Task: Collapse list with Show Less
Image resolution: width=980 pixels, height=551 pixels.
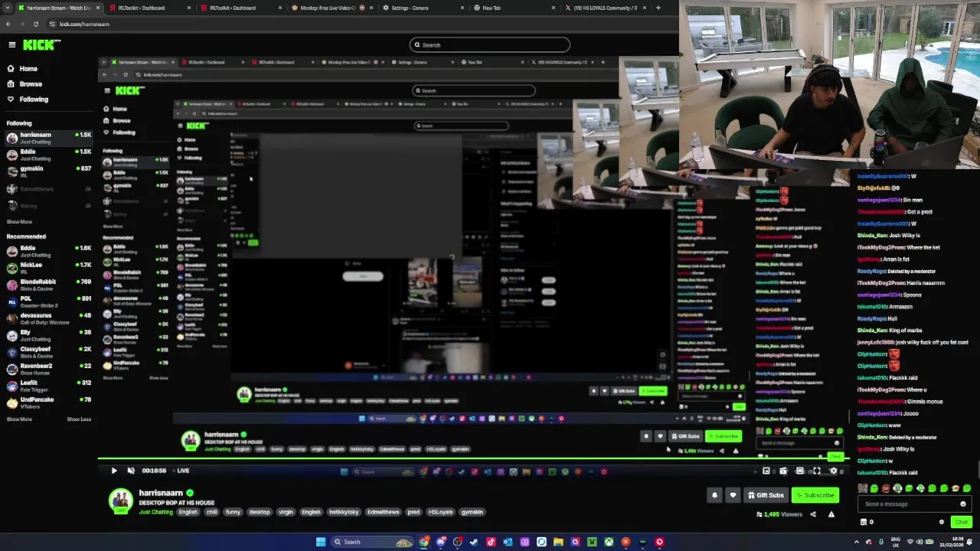Action: (79, 419)
